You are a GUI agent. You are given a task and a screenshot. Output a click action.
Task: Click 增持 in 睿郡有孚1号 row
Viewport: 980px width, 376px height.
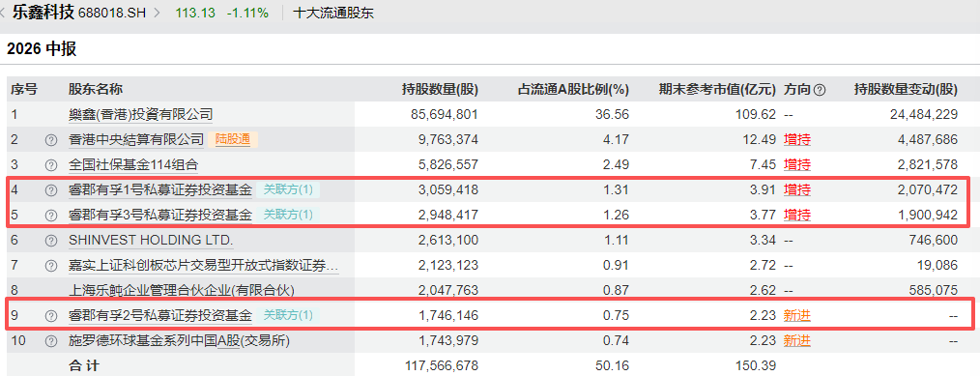pyautogui.click(x=797, y=189)
